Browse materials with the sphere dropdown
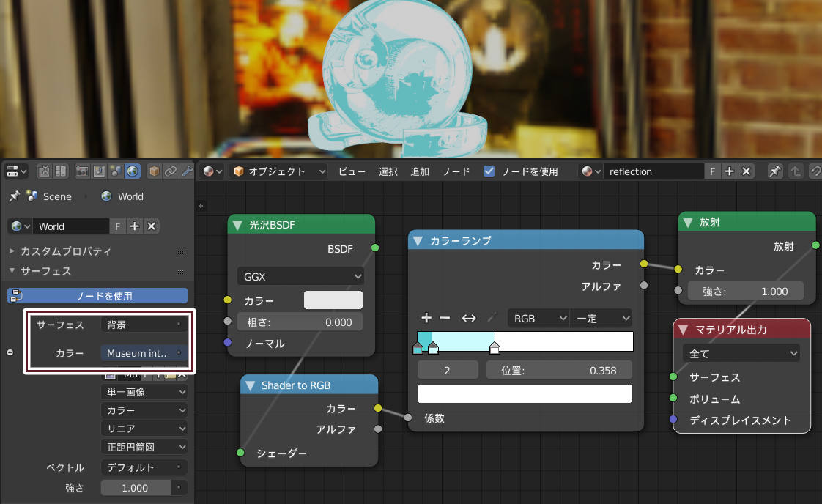 point(590,171)
